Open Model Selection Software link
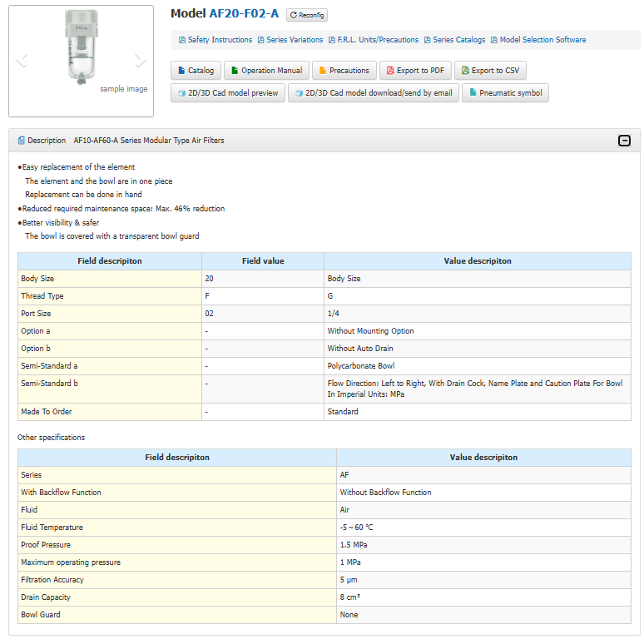This screenshot has width=644, height=644. (x=538, y=40)
